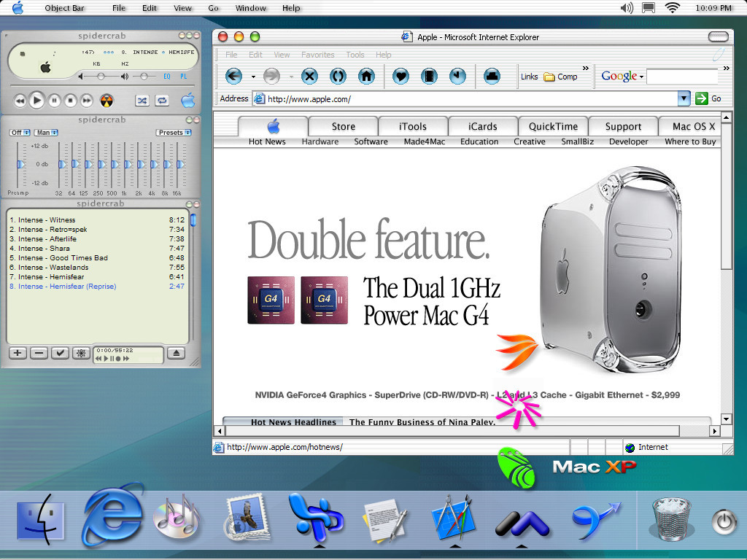
Task: Click the system volume icon in menu bar
Action: point(627,8)
